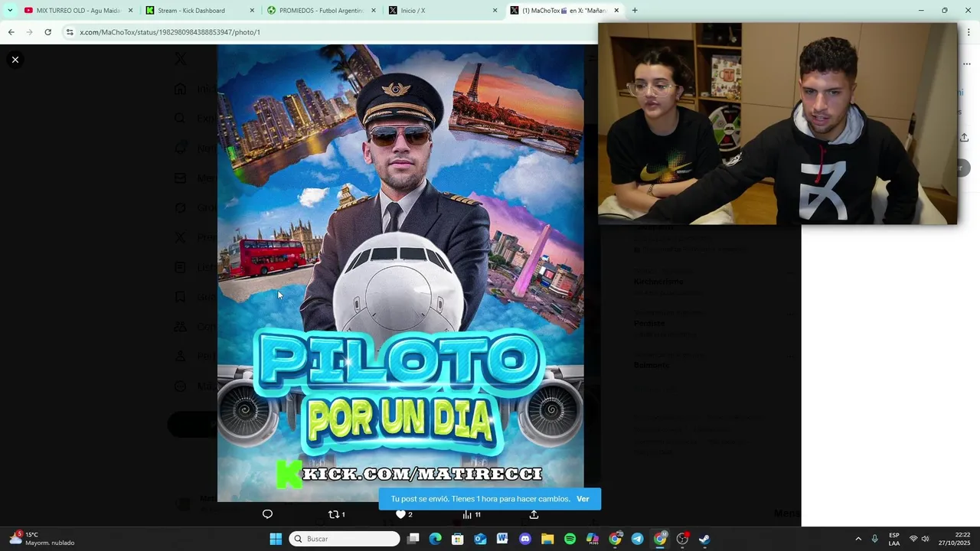Close the photo viewer with the X icon
This screenshot has height=551, width=980.
[15, 60]
